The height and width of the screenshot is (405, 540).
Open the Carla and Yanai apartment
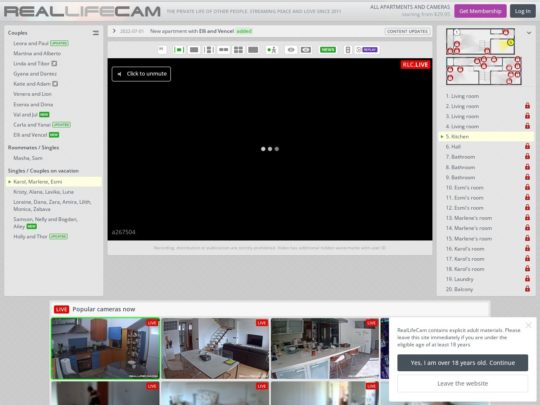(x=32, y=125)
